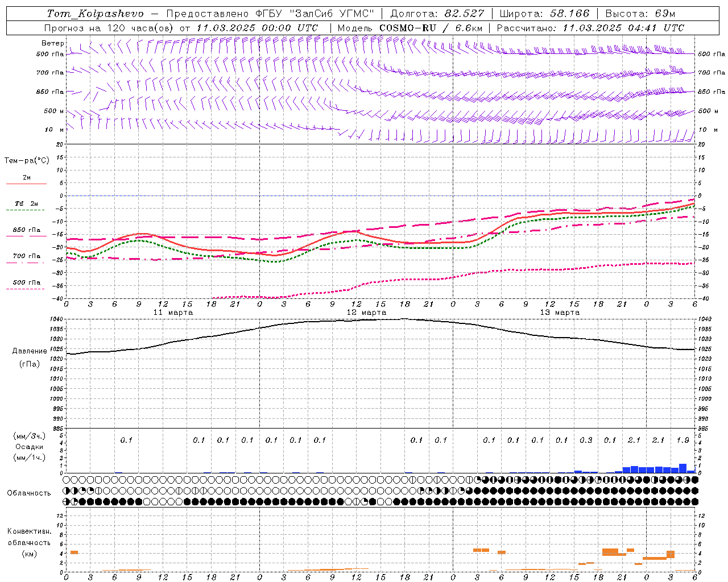Click the 'Тем-ра(°C)' temperature panel label
Image resolution: width=728 pixels, height=582 pixels.
pyautogui.click(x=27, y=161)
